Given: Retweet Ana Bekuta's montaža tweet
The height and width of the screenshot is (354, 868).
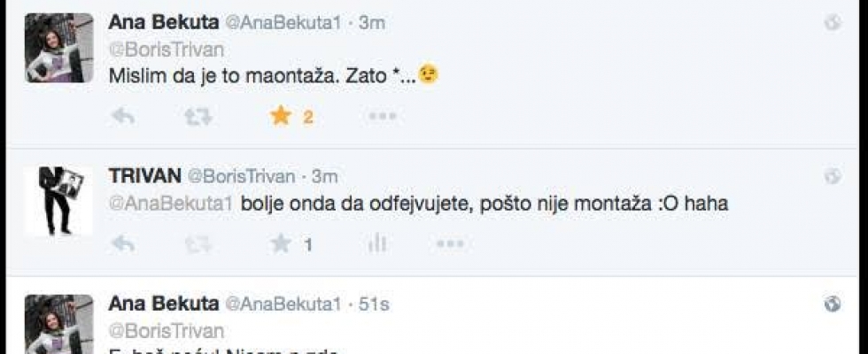Looking at the screenshot, I should point(202,116).
